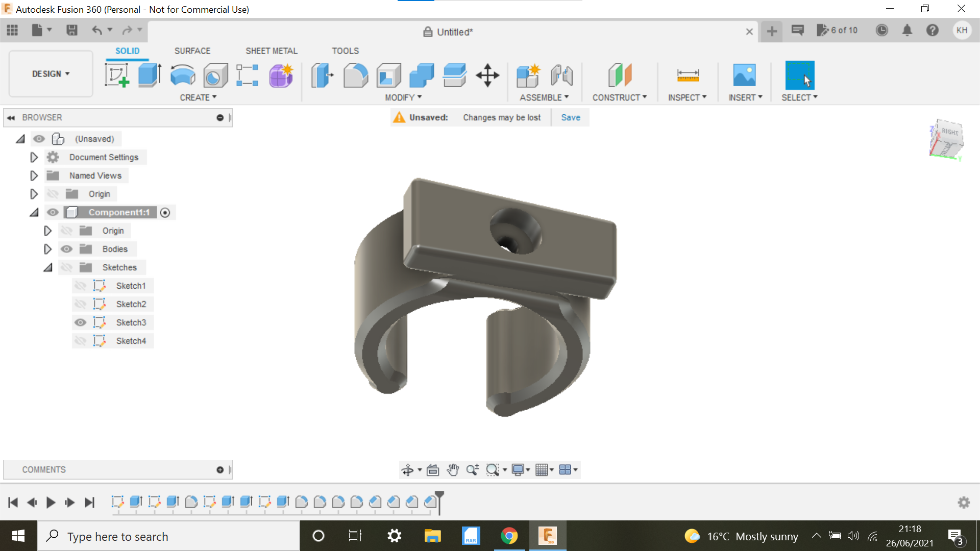Click the Look At icon
This screenshot has height=551, width=980.
[x=433, y=470]
